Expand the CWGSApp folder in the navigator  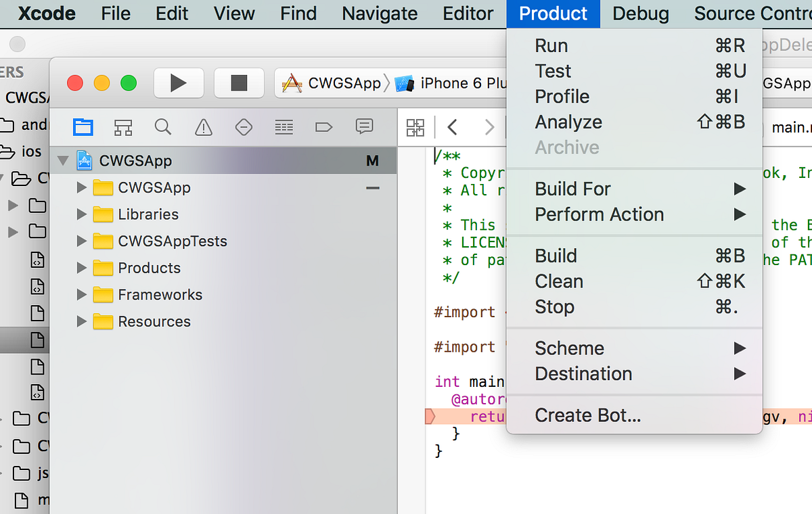[81, 187]
